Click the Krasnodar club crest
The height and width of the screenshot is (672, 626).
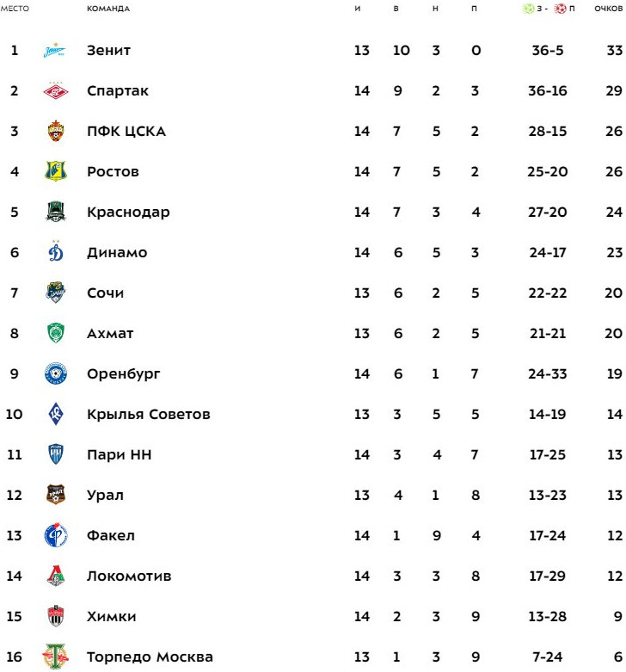click(x=55, y=213)
